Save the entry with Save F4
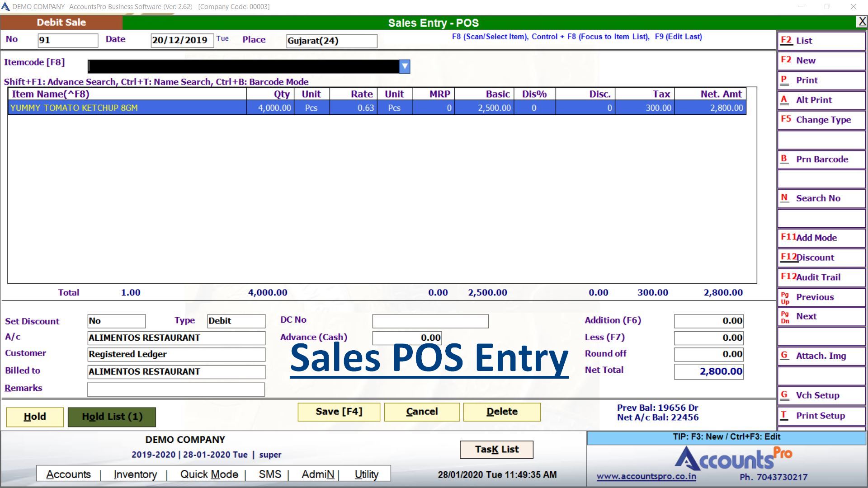868x488 pixels. pos(338,412)
